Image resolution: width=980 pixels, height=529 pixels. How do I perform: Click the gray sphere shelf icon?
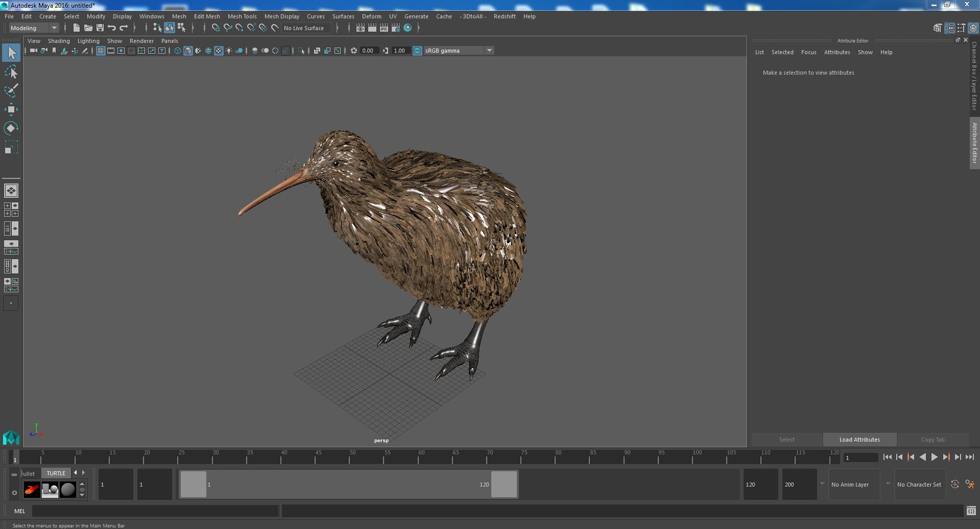(67, 490)
